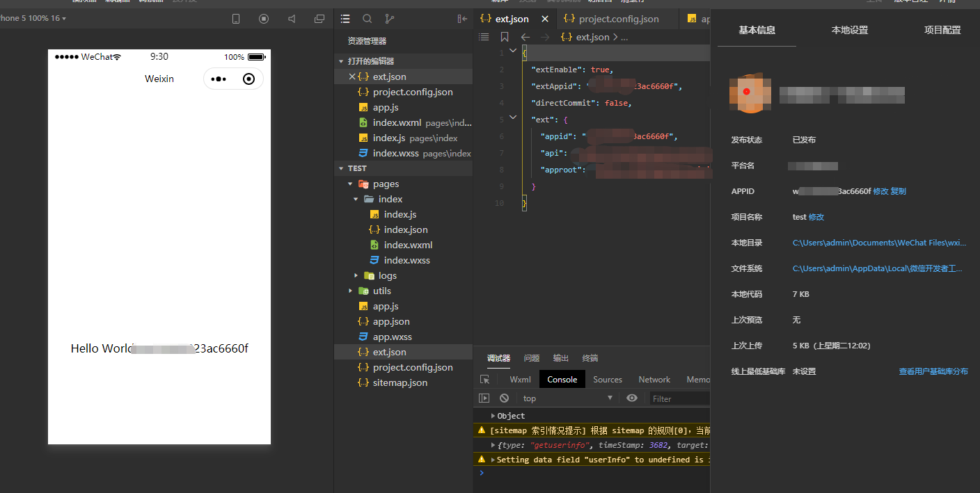The image size is (980, 493).
Task: Click the phone device icon in simulator toolbar
Action: point(236,19)
